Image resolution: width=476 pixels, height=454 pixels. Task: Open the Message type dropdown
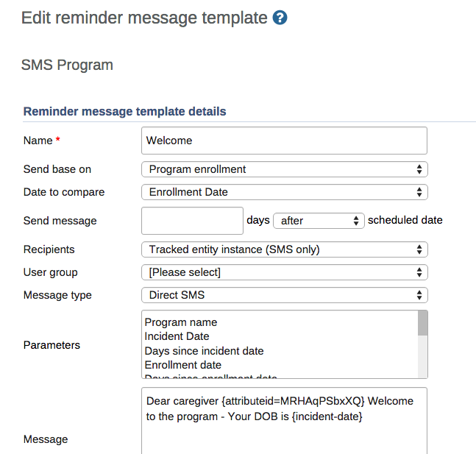283,295
